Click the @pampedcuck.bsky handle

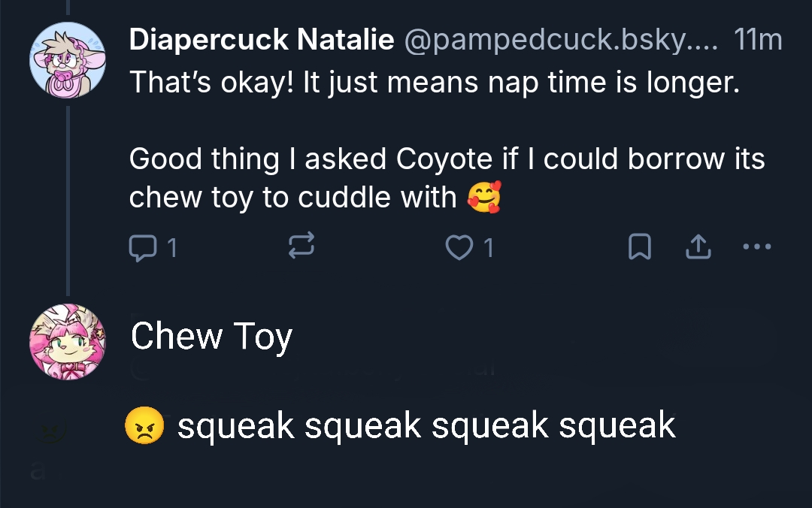[x=561, y=40]
